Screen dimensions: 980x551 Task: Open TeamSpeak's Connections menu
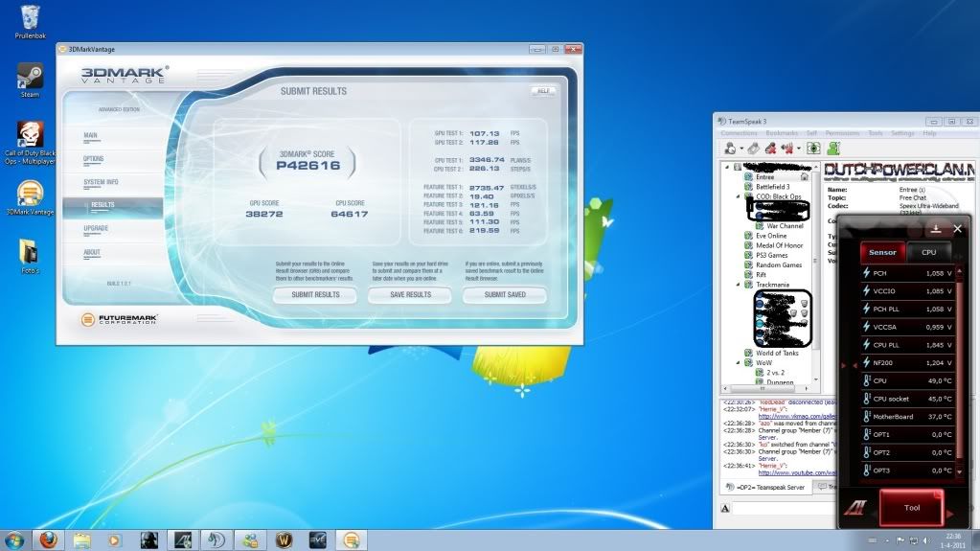(x=739, y=133)
